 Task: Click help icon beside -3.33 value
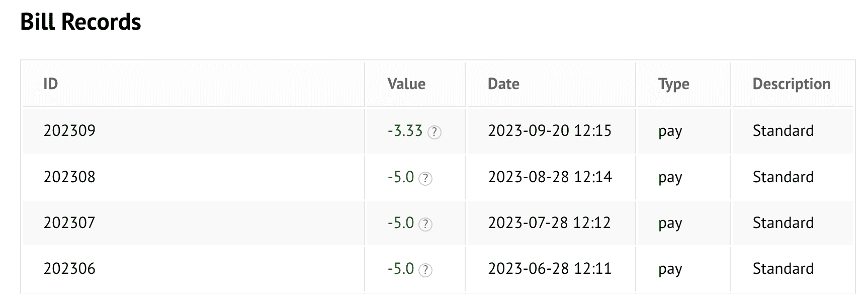pyautogui.click(x=434, y=132)
